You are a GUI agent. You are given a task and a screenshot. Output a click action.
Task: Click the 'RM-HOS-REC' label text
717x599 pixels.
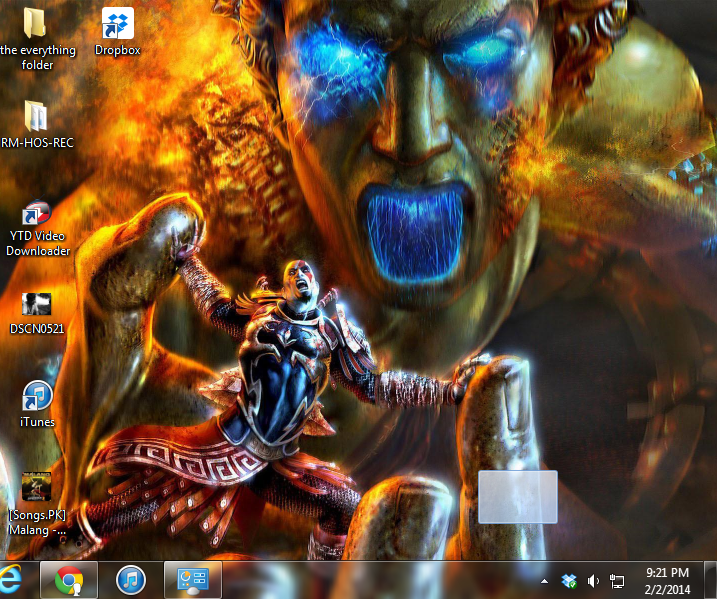click(37, 143)
